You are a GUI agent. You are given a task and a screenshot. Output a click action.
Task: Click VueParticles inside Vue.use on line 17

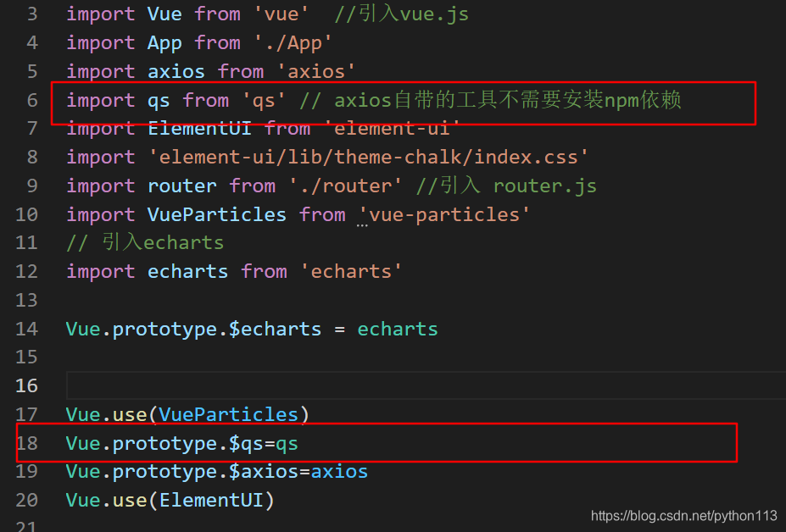point(228,415)
